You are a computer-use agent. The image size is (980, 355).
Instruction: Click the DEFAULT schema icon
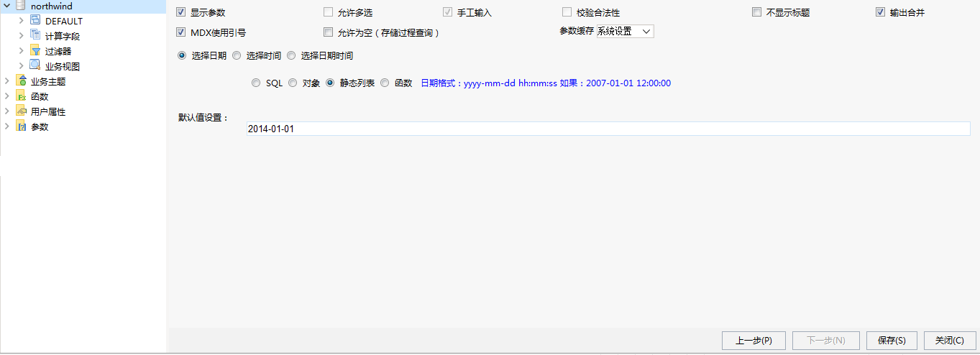(x=35, y=21)
